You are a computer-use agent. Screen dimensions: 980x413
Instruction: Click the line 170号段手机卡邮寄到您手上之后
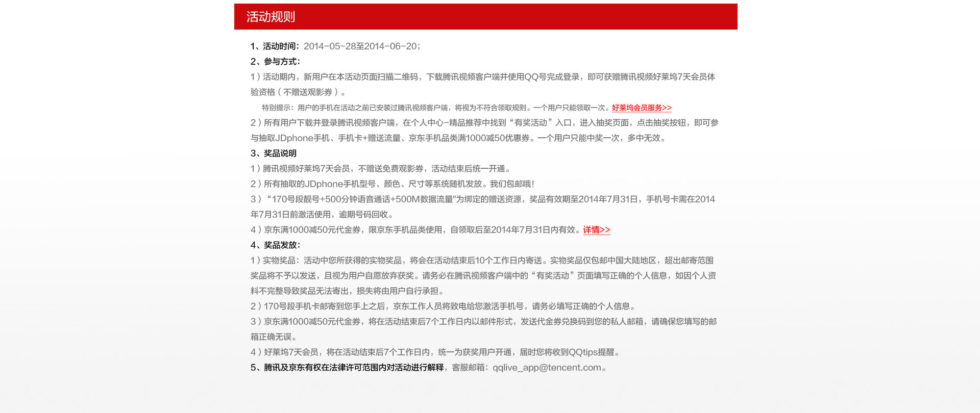coord(444,306)
